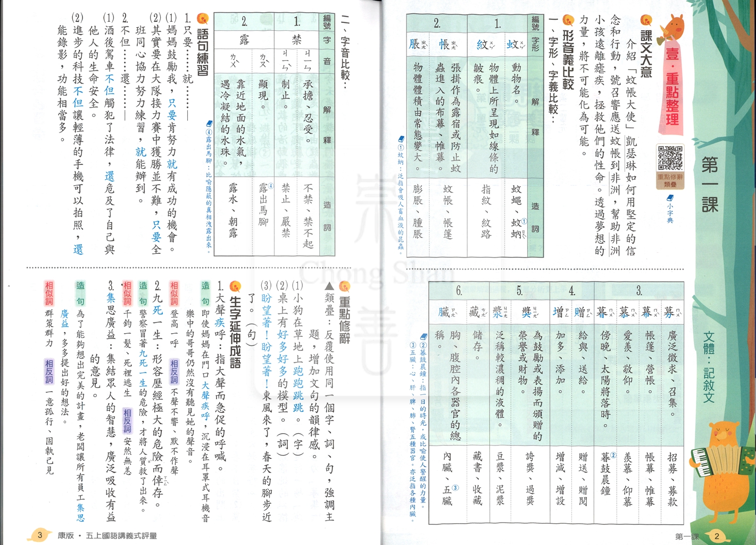Click the 重點修辭 類疊 label under QR code
This screenshot has height=545, width=756.
[670, 180]
